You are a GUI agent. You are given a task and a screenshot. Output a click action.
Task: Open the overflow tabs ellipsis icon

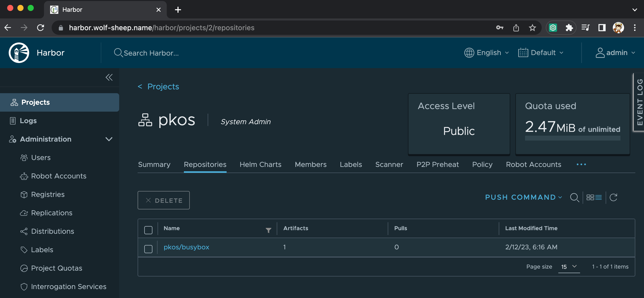(x=581, y=165)
